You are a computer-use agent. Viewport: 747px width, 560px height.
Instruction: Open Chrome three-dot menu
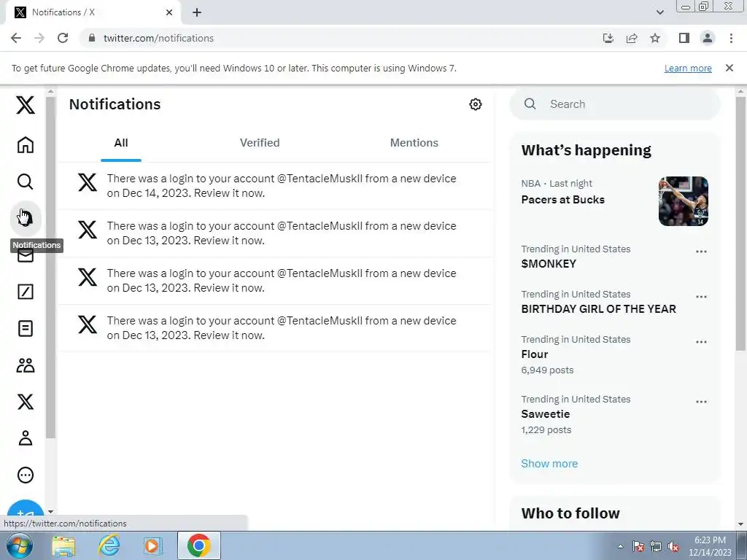731,38
